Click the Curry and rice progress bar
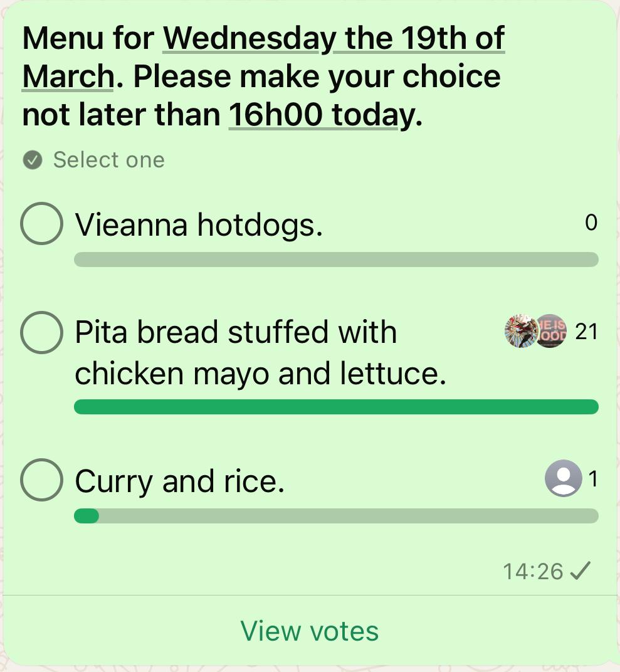 coord(336,516)
